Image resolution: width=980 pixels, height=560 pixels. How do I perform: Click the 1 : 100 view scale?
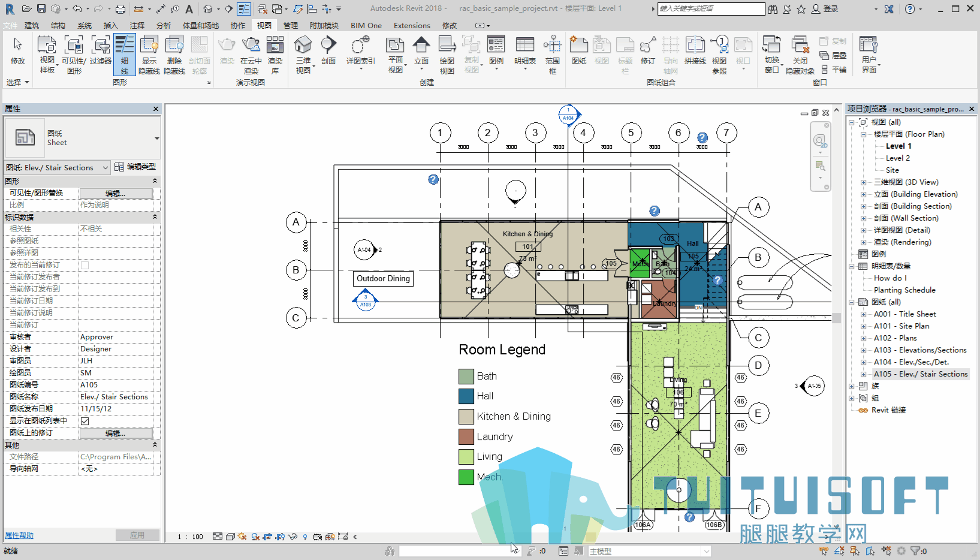[191, 537]
